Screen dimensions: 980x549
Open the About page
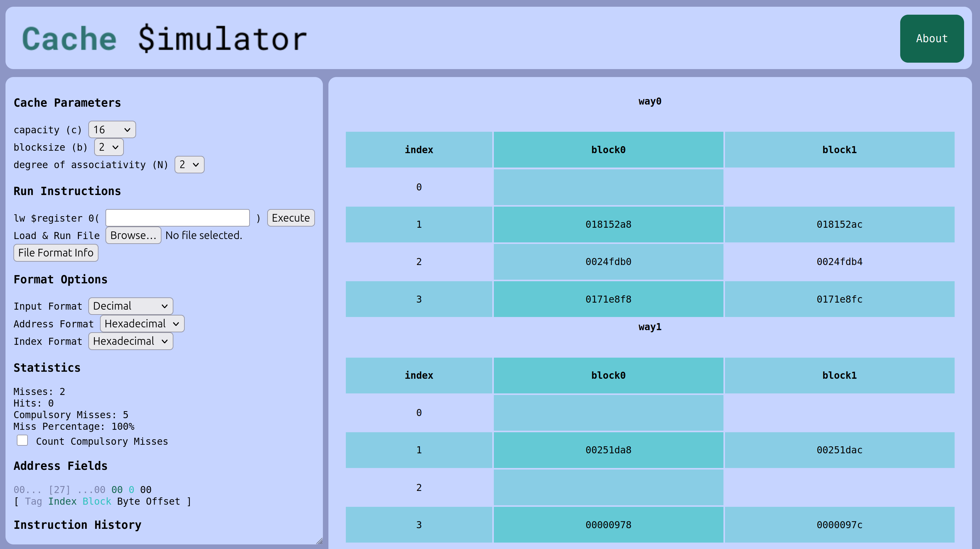(x=931, y=39)
